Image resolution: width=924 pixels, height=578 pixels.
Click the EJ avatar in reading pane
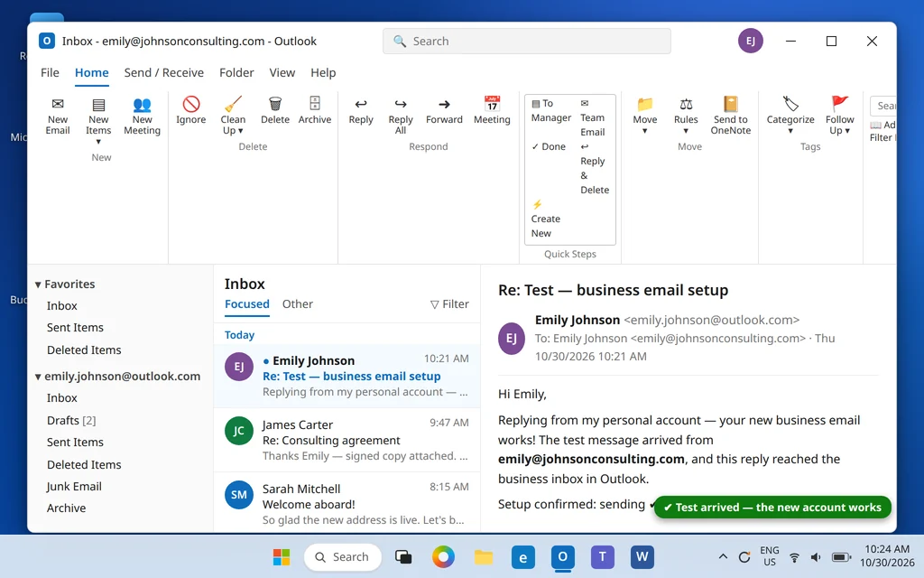[x=512, y=338]
